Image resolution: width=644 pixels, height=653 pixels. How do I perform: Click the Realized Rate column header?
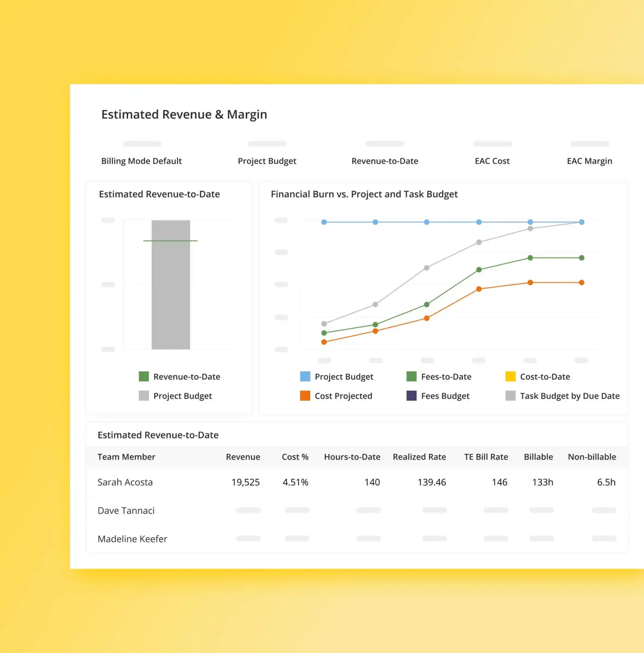tap(419, 457)
